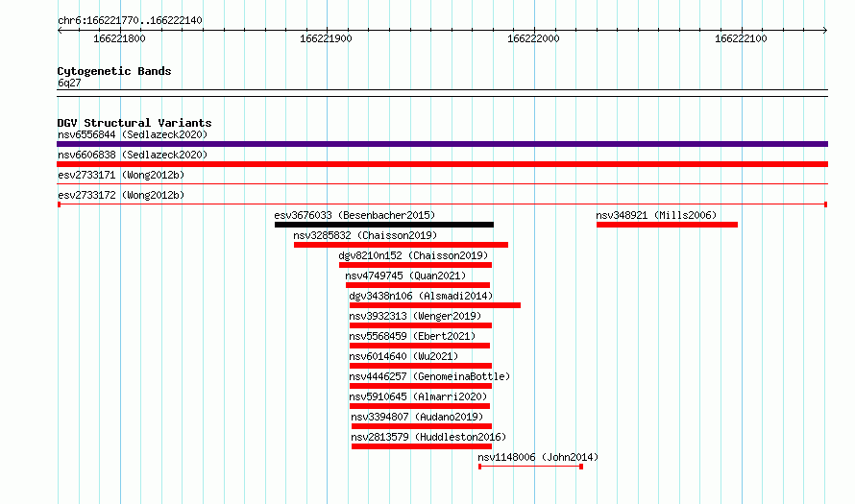Click ruler position 166221800
The image size is (855, 504).
(119, 38)
